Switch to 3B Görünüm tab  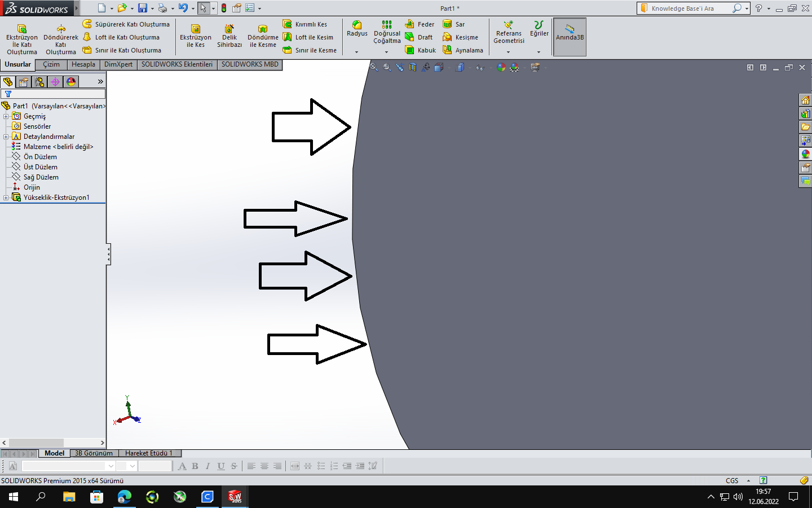click(x=94, y=453)
